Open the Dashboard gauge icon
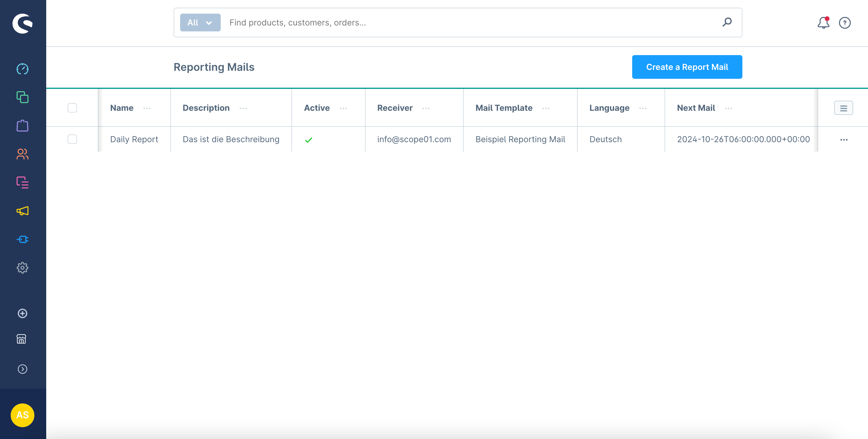The image size is (868, 439). (23, 69)
